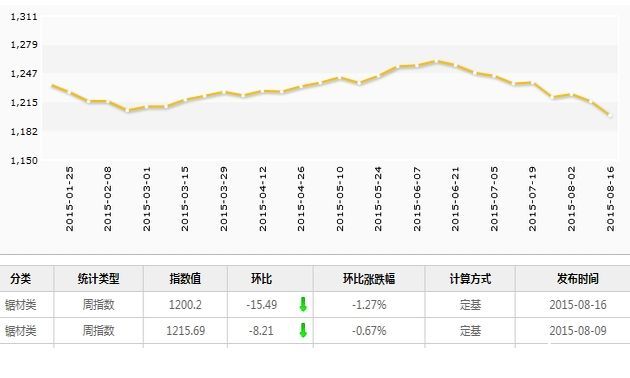Click the 环比 column header
The image size is (630, 378).
coord(262,278)
